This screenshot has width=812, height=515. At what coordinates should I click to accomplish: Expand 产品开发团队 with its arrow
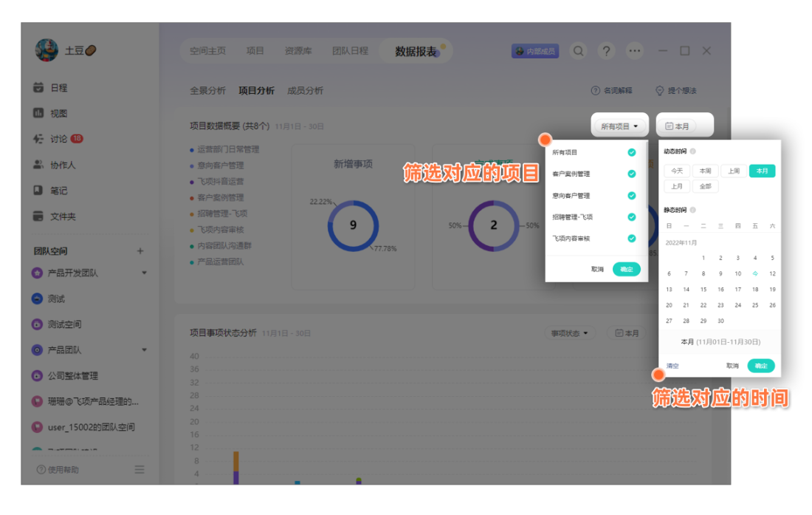point(144,273)
